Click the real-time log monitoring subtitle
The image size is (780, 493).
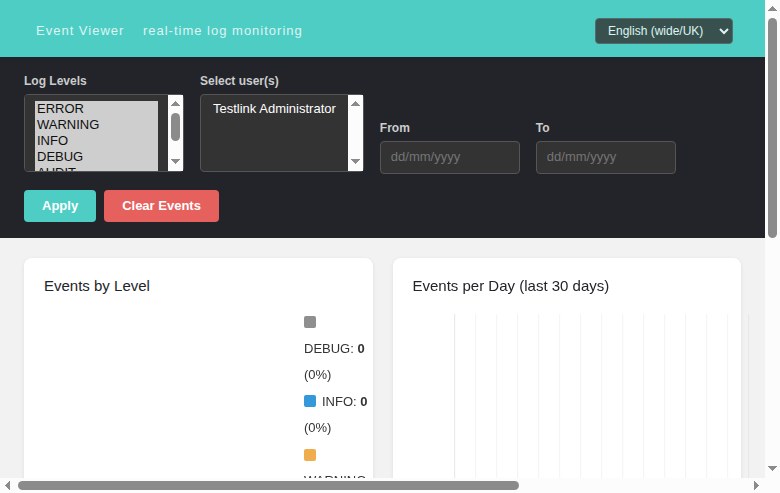pyautogui.click(x=222, y=31)
